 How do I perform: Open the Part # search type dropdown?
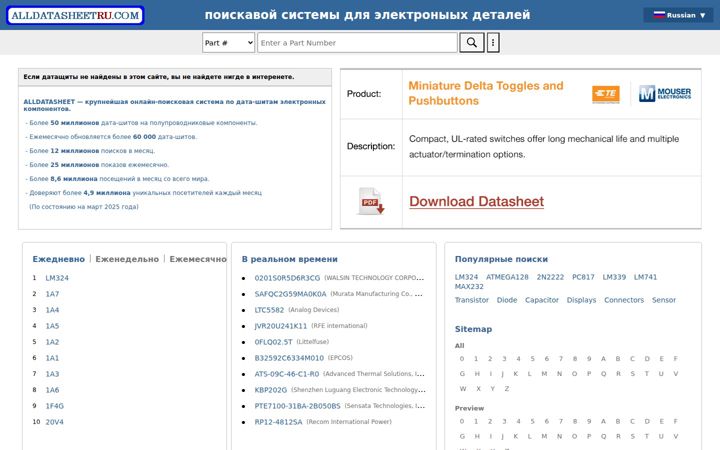228,43
